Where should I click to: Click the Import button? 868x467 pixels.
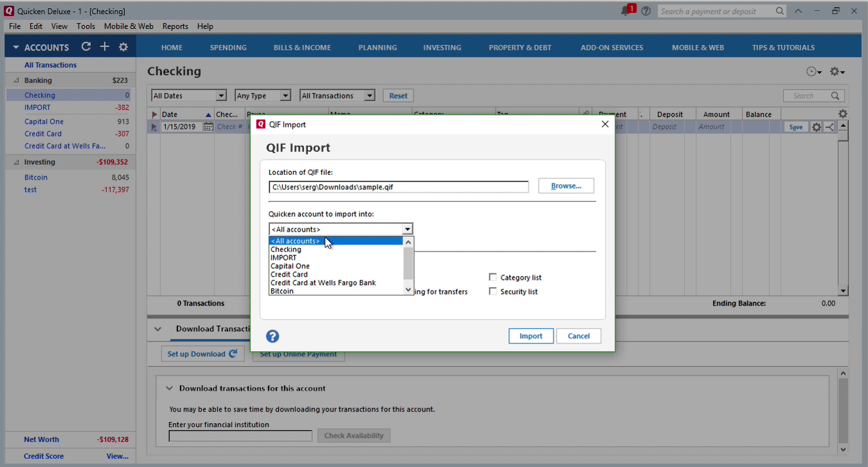(531, 336)
